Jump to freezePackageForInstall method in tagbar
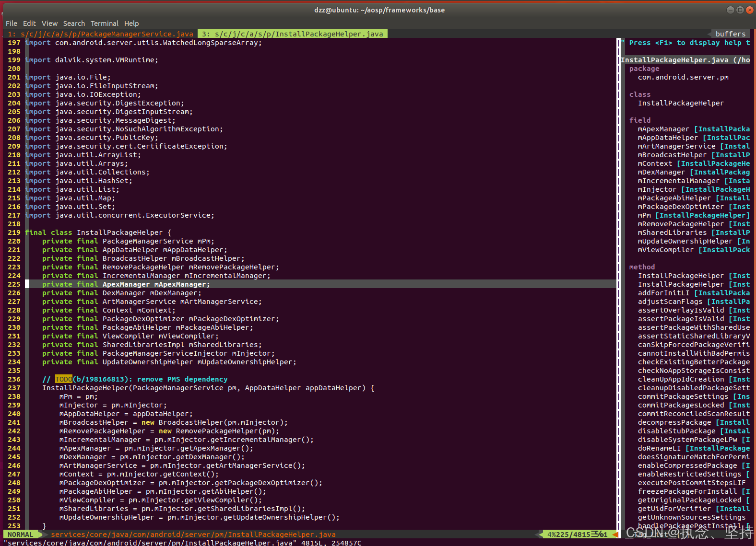This screenshot has width=756, height=546. click(694, 491)
